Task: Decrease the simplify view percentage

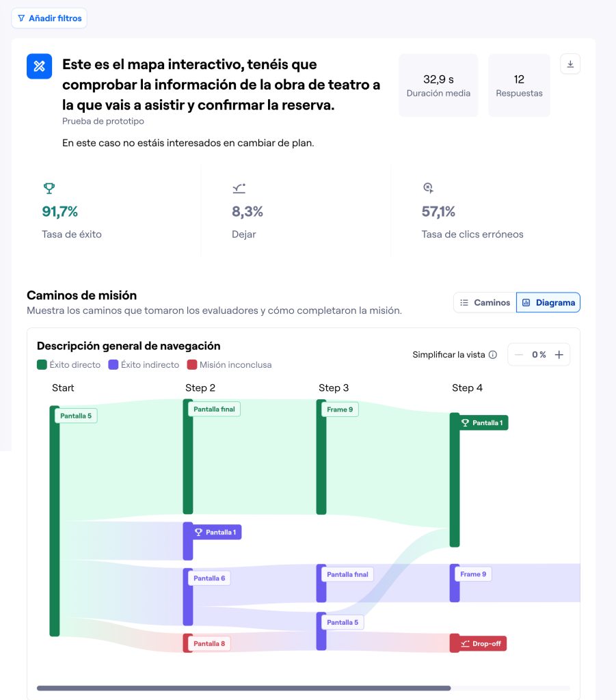Action: [519, 355]
